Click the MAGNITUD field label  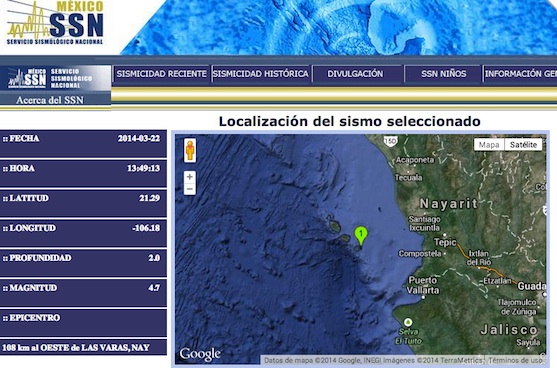(33, 288)
